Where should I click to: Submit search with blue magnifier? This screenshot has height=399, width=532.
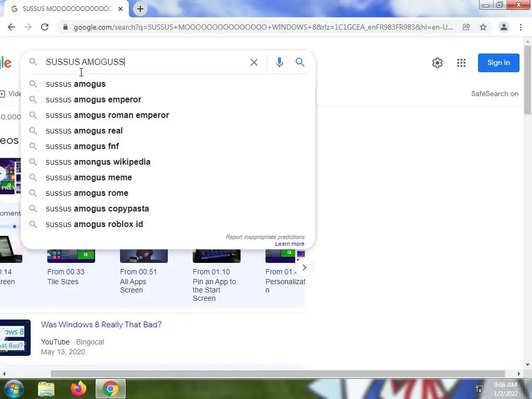click(x=300, y=62)
